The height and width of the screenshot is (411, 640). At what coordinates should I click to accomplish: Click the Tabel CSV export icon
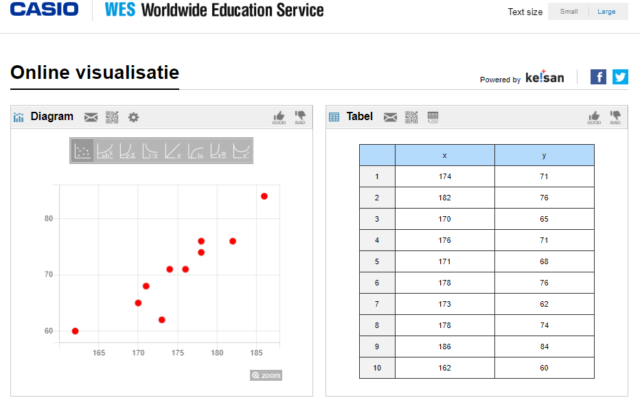(x=433, y=117)
